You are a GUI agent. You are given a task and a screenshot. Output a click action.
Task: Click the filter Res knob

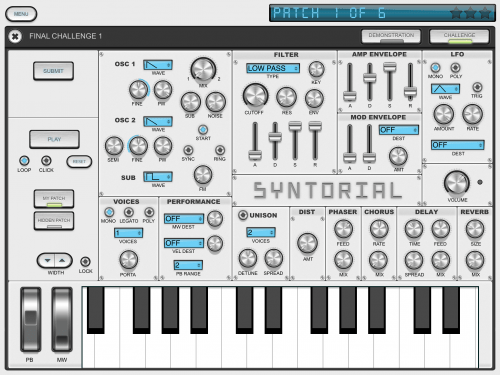pos(286,98)
